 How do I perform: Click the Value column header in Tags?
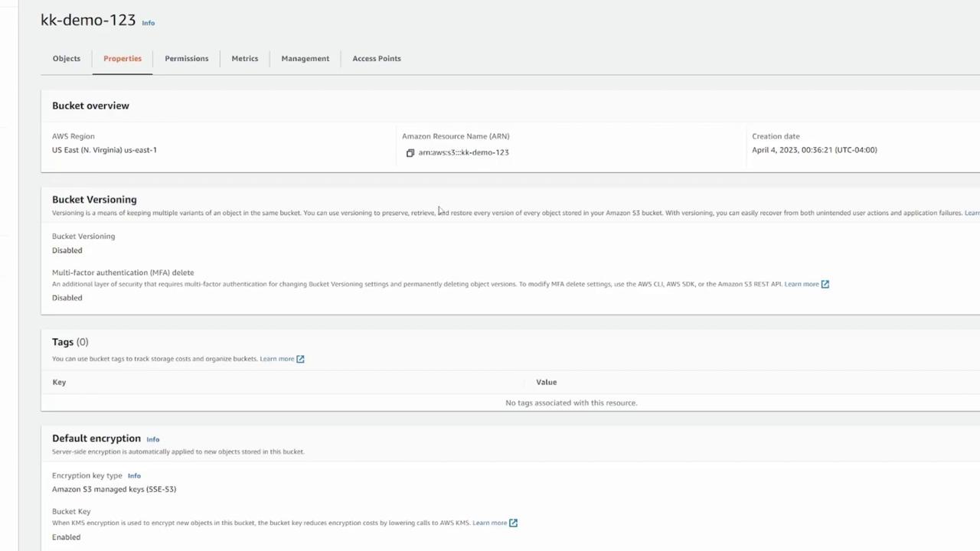click(x=546, y=382)
